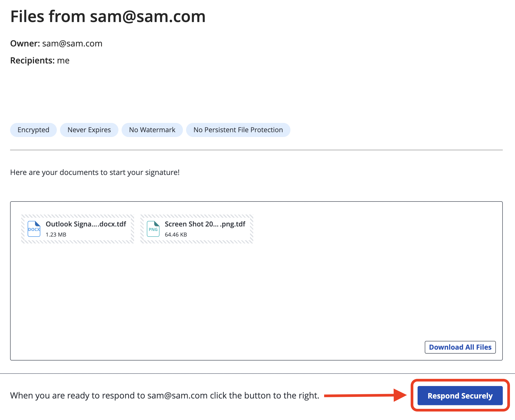Open the Outlook Signa....docx.tdf file
Screen dimensions: 515x420
78,229
